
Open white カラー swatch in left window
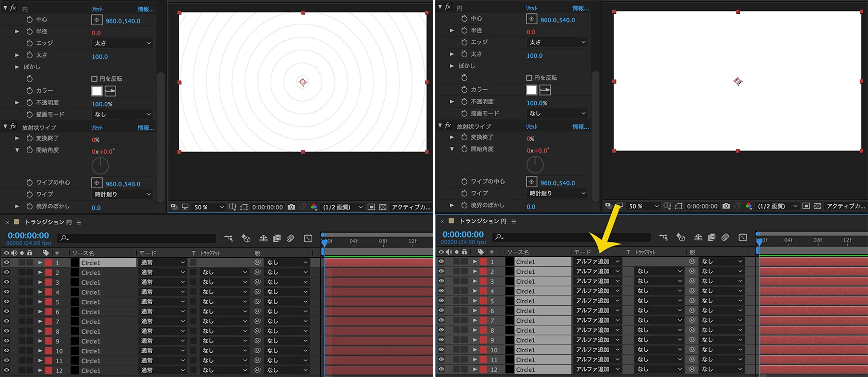tap(97, 91)
